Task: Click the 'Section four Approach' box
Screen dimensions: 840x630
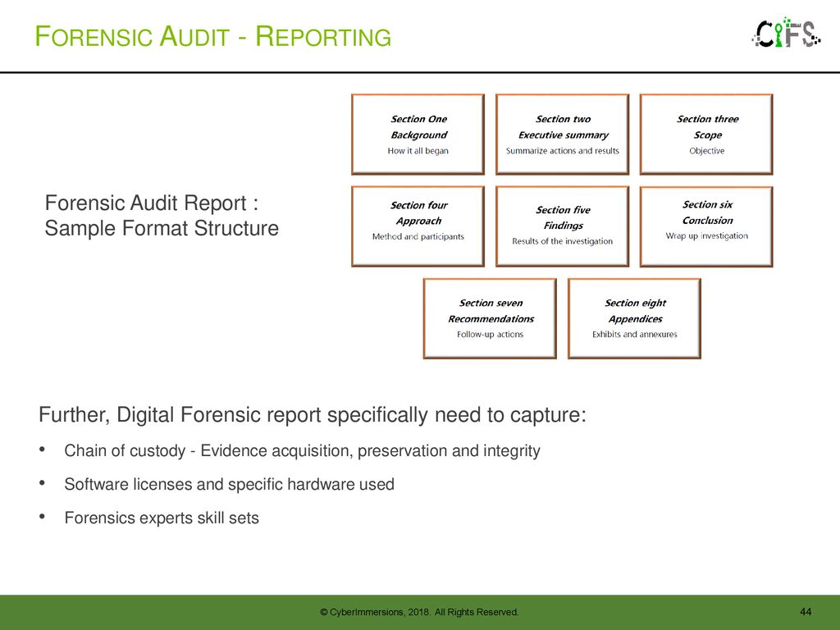Action: pos(418,226)
